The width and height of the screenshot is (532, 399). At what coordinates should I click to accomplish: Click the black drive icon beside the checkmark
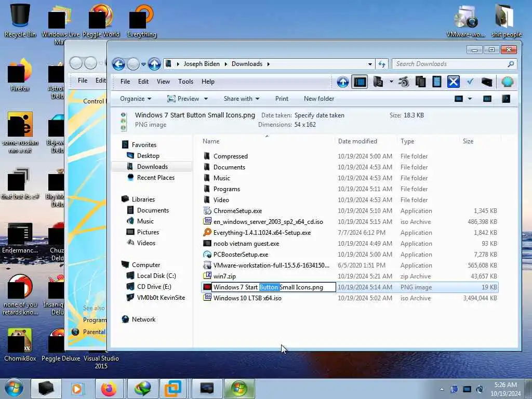coord(486,82)
